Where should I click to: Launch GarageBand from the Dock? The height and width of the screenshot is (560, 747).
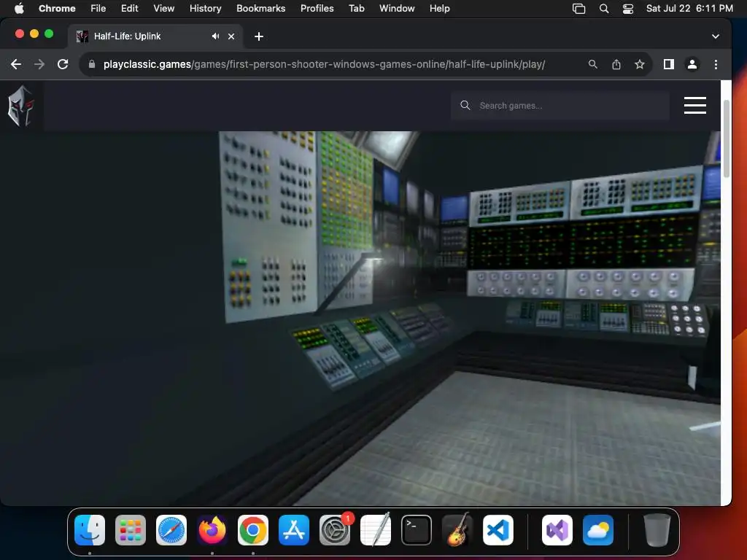[x=457, y=530]
